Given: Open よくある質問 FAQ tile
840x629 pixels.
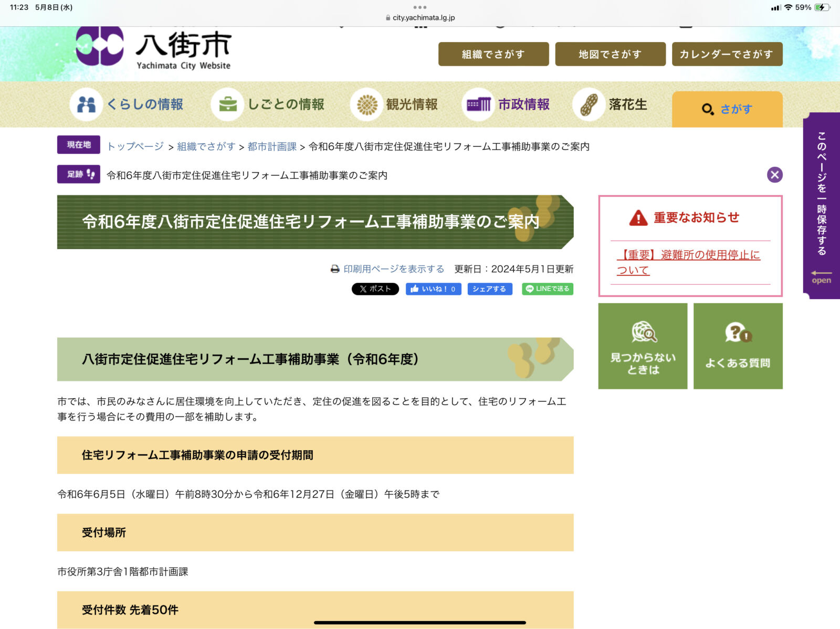Looking at the screenshot, I should tap(738, 346).
